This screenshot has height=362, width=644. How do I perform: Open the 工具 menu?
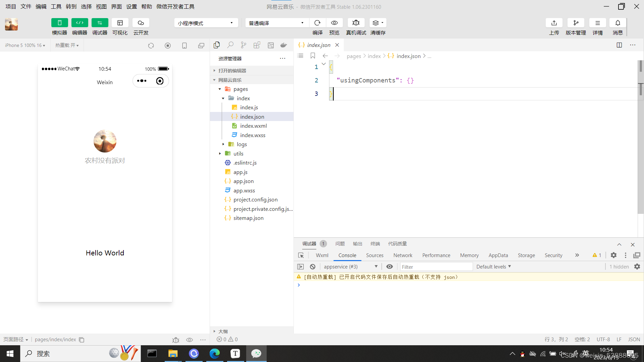(x=56, y=6)
